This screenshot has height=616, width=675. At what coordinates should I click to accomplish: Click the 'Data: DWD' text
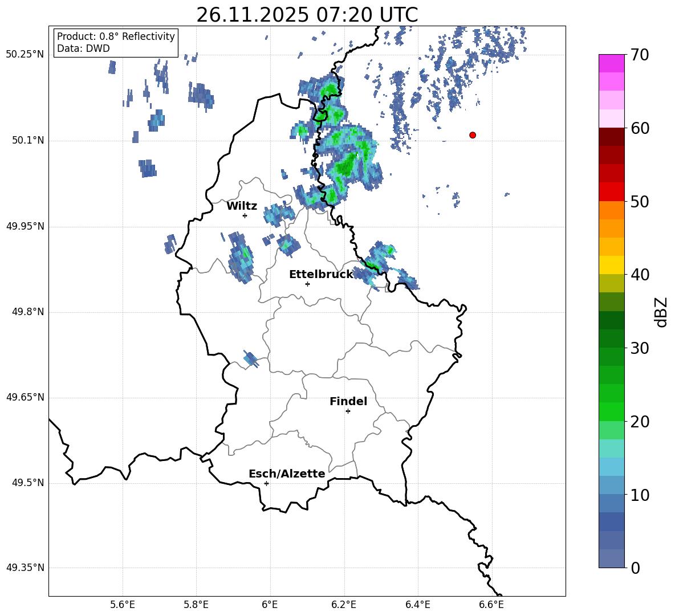click(83, 48)
